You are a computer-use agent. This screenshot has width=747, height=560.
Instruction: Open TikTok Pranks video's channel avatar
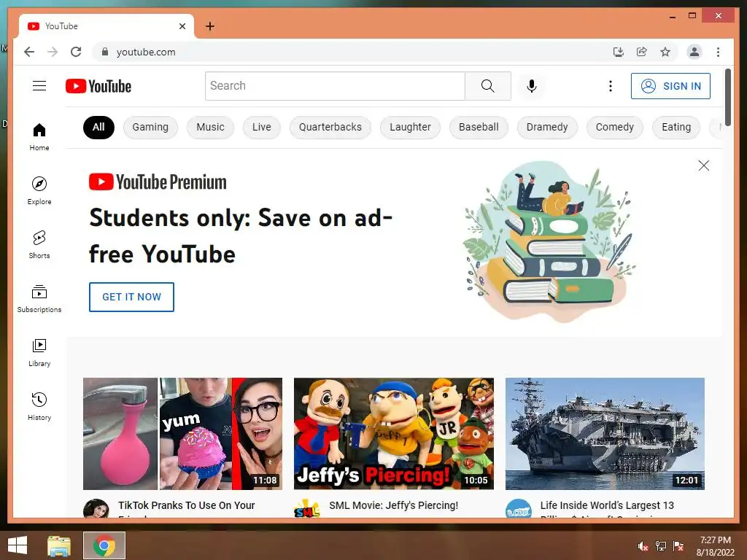pyautogui.click(x=96, y=508)
